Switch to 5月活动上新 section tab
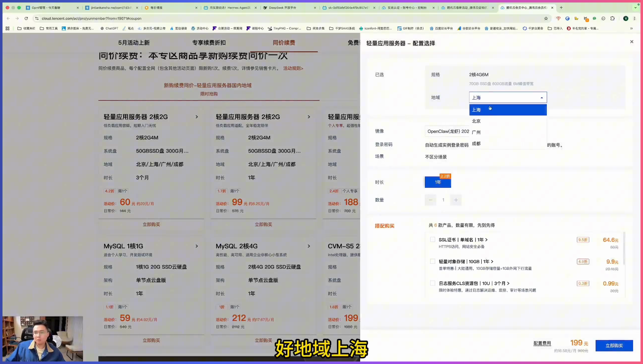Viewport: 643px width, 364px height. tap(134, 43)
